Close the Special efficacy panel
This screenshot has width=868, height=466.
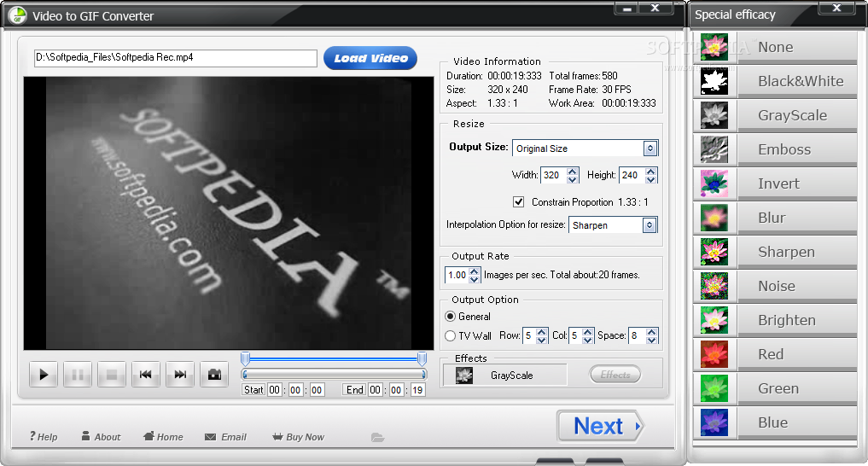point(837,8)
